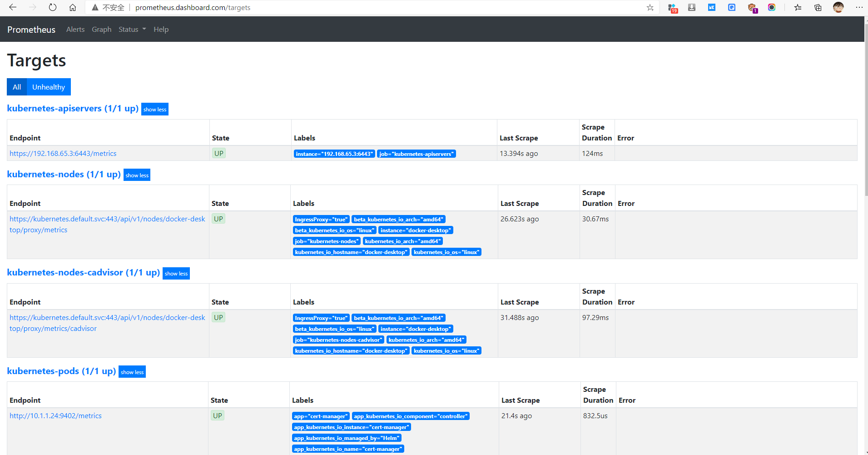Viewport: 868px width, 455px height.
Task: Click the UP state badge for 10.1.1.24:9402
Action: pyautogui.click(x=218, y=415)
